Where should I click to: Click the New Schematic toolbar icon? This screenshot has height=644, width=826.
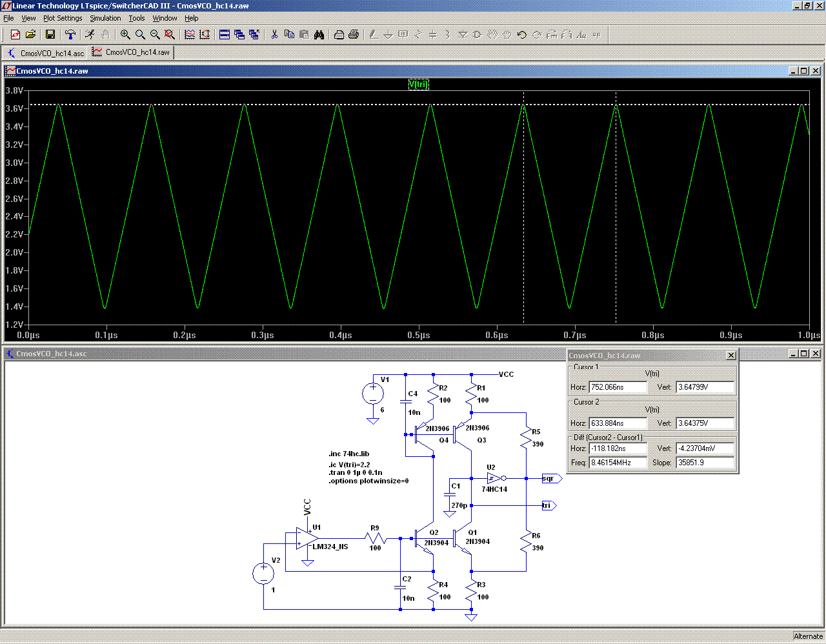click(x=15, y=35)
